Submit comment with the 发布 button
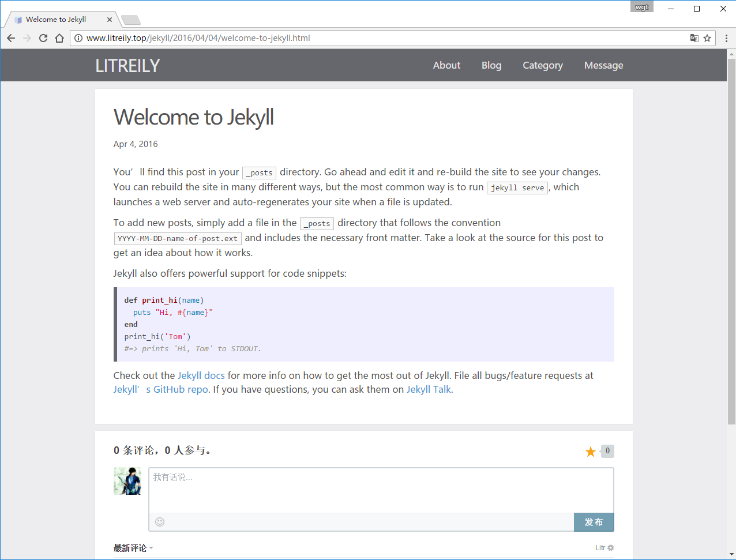 pyautogui.click(x=594, y=522)
